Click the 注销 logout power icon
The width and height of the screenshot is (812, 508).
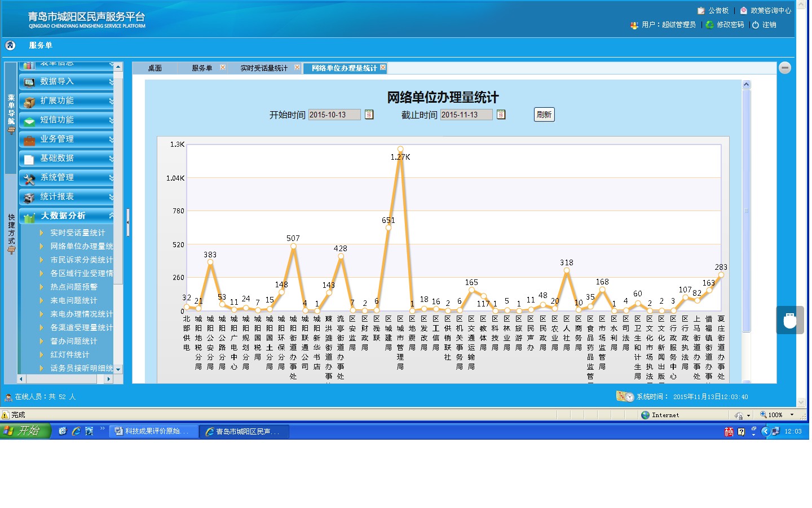[756, 25]
